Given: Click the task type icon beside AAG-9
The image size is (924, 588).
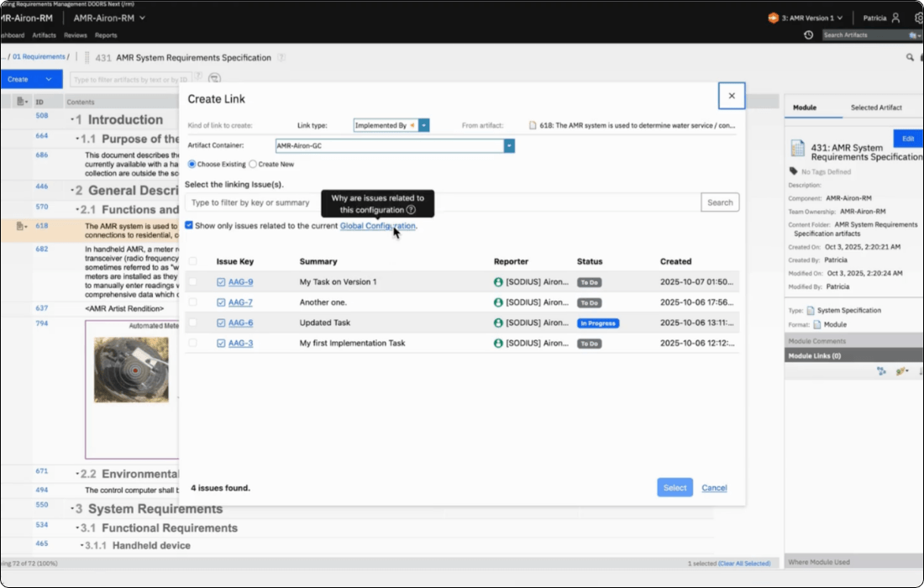Looking at the screenshot, I should click(x=221, y=282).
